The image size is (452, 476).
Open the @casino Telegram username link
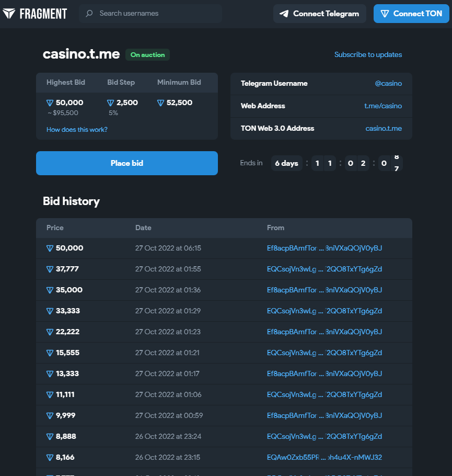[x=388, y=84]
